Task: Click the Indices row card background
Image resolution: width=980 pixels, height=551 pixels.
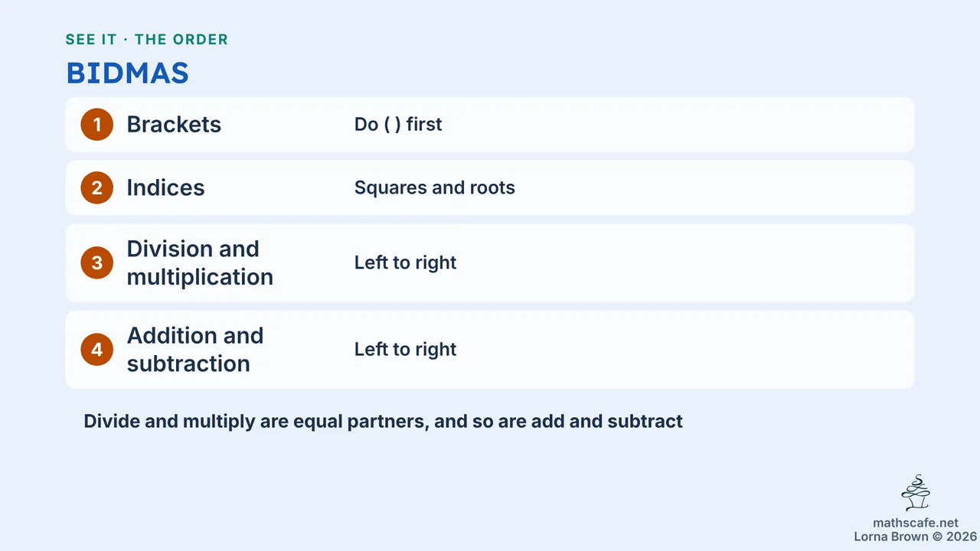Action: pos(490,188)
